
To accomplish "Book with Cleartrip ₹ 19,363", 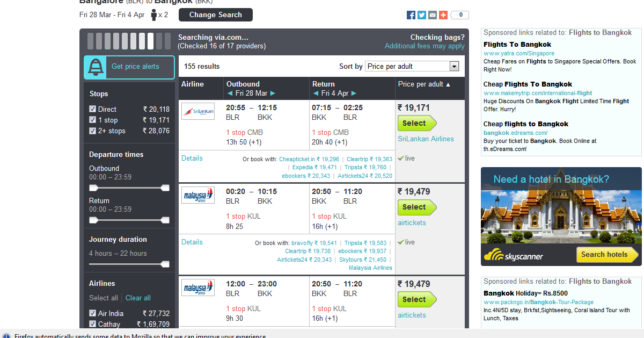I will (x=369, y=160).
